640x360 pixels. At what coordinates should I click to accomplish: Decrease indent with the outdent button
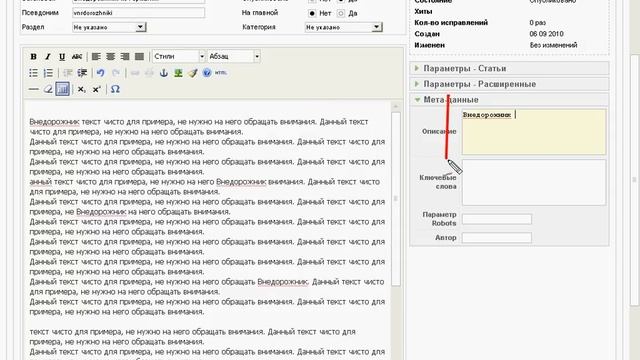68,73
